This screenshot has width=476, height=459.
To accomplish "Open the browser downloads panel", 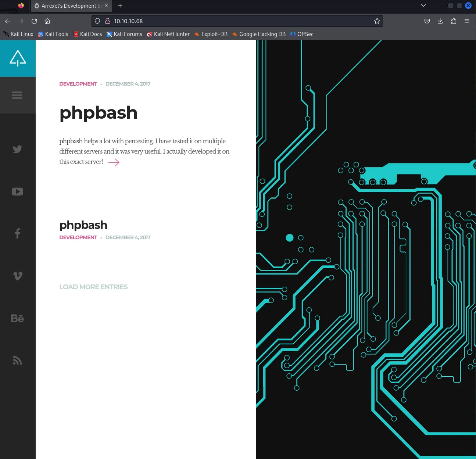I will coord(440,21).
